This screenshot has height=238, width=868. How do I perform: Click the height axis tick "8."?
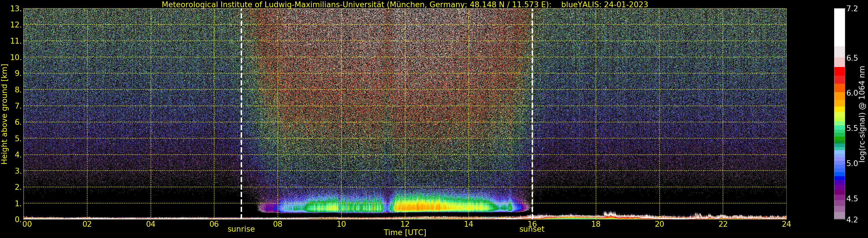point(18,90)
